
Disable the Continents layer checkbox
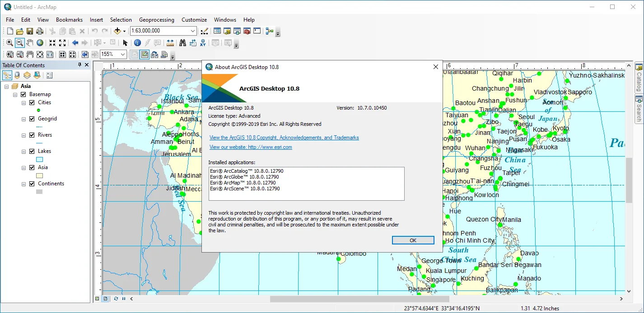[x=32, y=184]
